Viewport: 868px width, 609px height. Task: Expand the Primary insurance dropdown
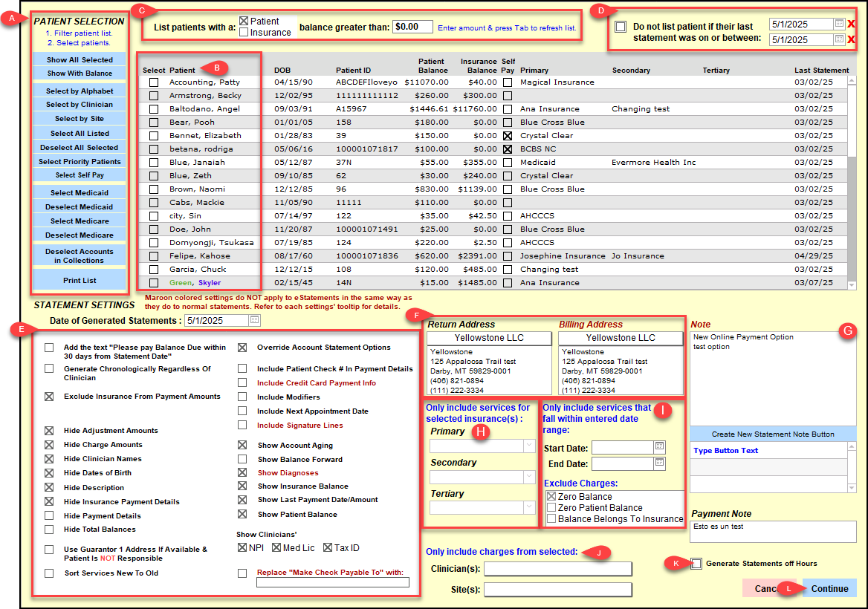click(x=529, y=446)
